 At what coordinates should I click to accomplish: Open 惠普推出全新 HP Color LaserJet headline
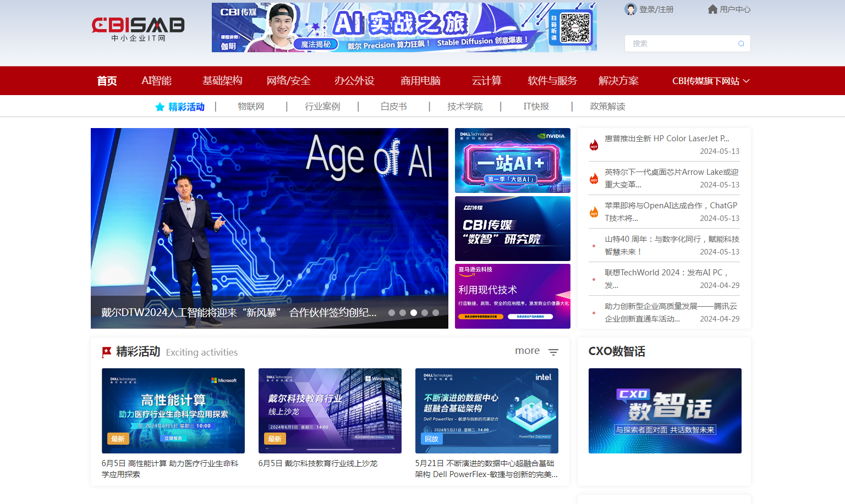(667, 139)
